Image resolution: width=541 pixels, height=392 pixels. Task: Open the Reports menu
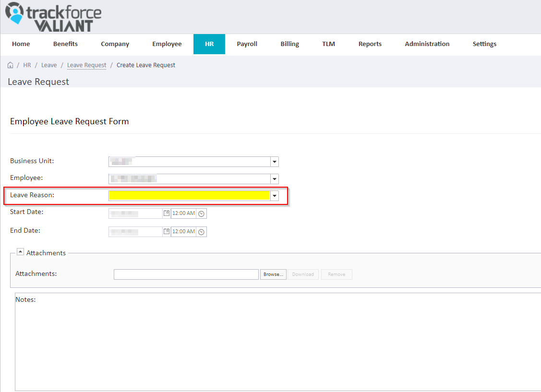coord(370,44)
